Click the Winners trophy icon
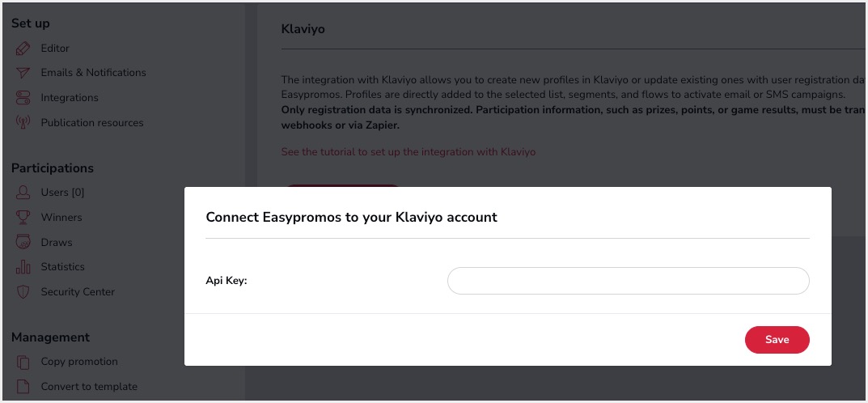 (23, 218)
